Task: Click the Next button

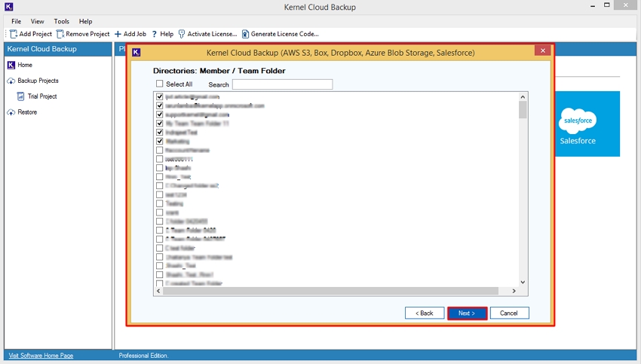Action: click(x=466, y=313)
